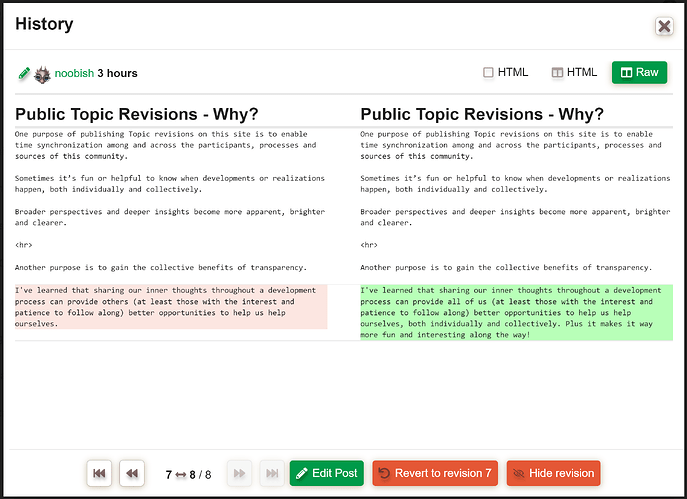
Task: Switch to inline HTML view
Action: 505,72
